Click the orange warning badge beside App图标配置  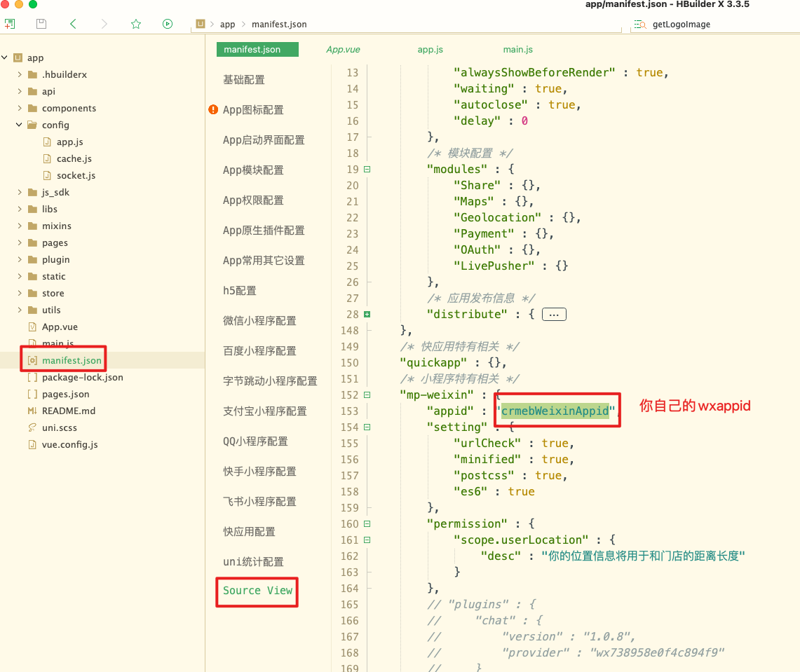[214, 109]
